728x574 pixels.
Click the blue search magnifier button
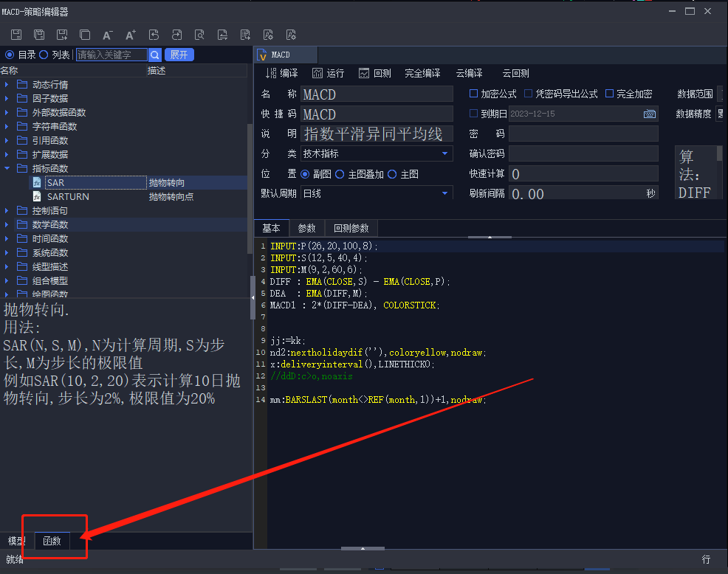[x=155, y=55]
